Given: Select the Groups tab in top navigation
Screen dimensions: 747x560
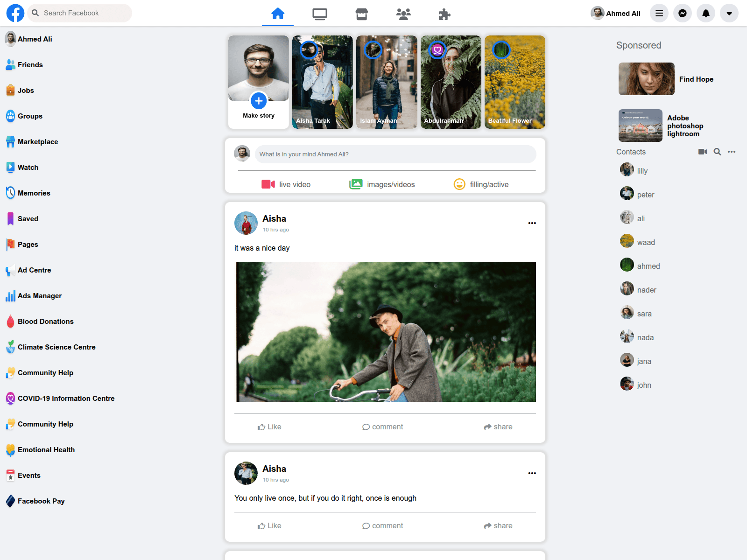Looking at the screenshot, I should pos(403,14).
